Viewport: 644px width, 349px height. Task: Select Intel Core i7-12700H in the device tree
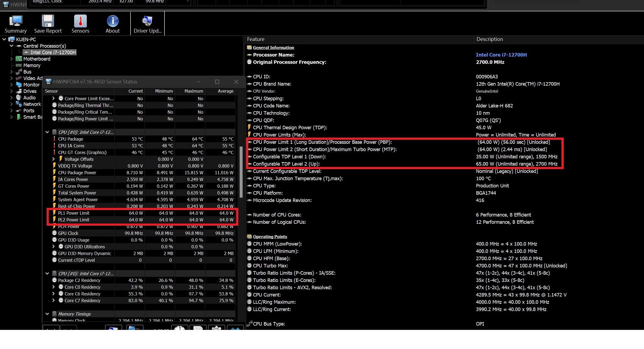(x=53, y=52)
